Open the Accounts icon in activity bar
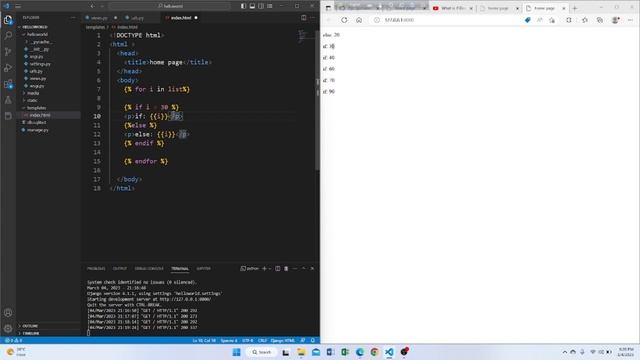The height and width of the screenshot is (360, 640). point(8,313)
